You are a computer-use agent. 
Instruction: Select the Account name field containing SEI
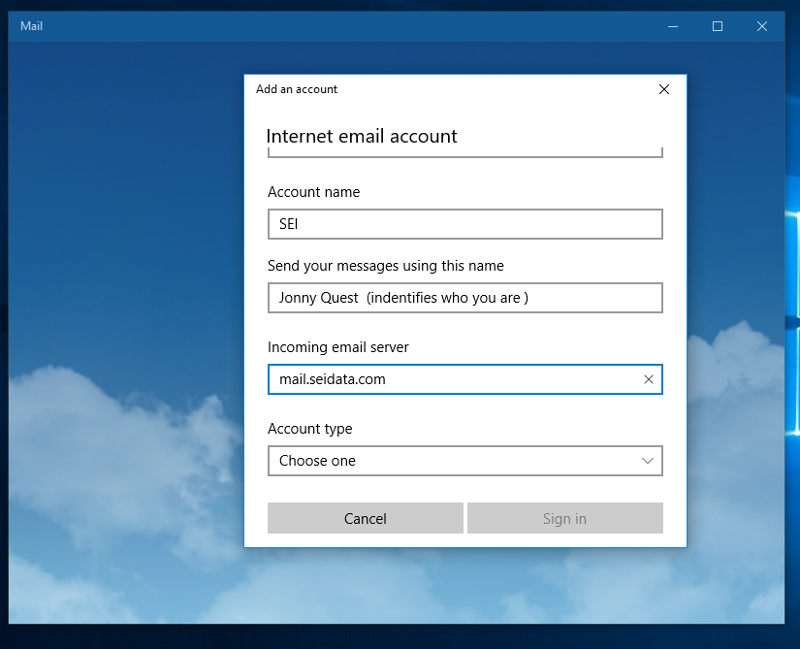[465, 224]
